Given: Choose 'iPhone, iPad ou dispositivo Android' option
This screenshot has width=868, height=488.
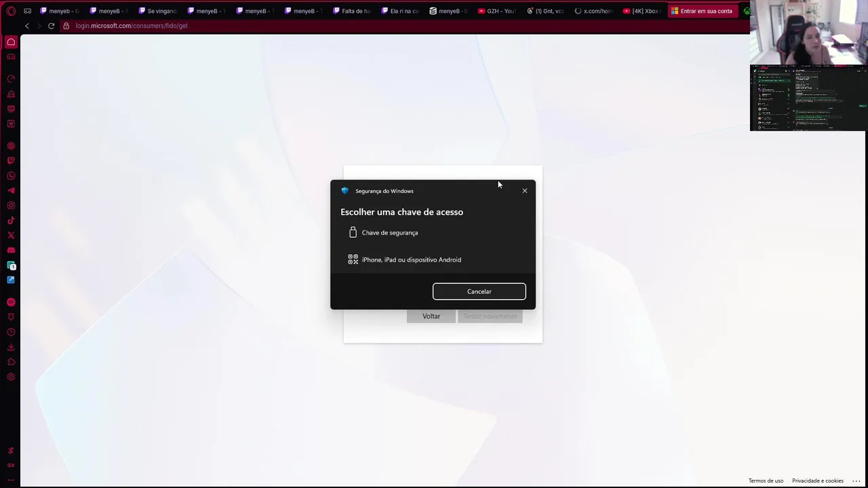Looking at the screenshot, I should point(433,260).
